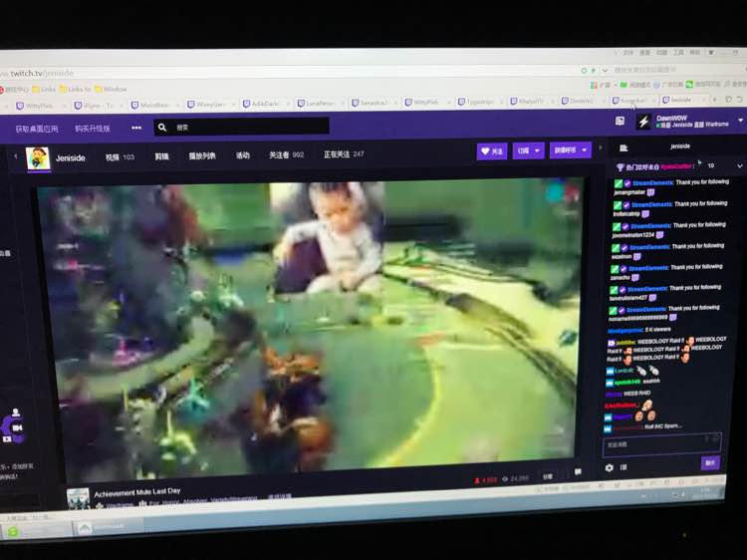Click into the chat message input box

click(661, 444)
